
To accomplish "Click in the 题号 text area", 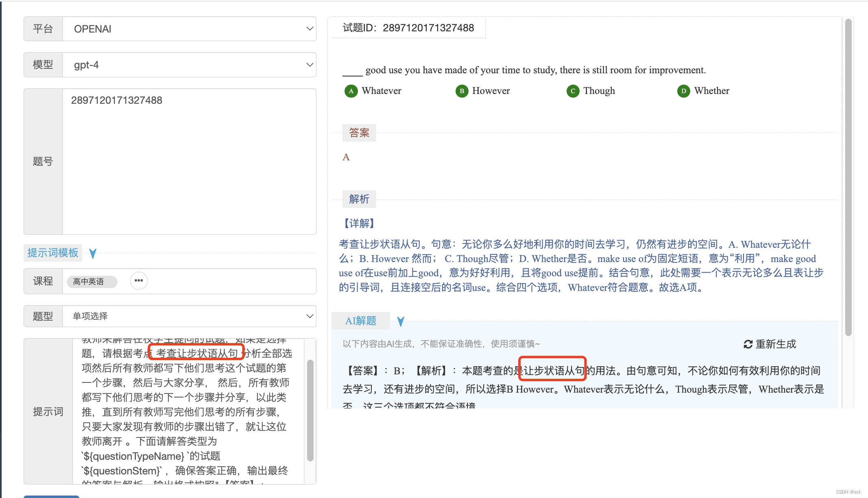I will 189,163.
